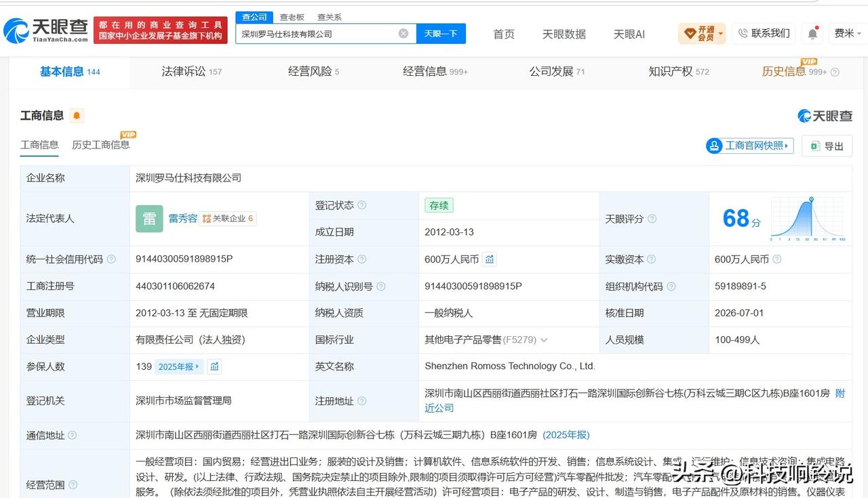868x498 pixels.
Task: Select the 经营风险 tab
Action: tap(313, 72)
